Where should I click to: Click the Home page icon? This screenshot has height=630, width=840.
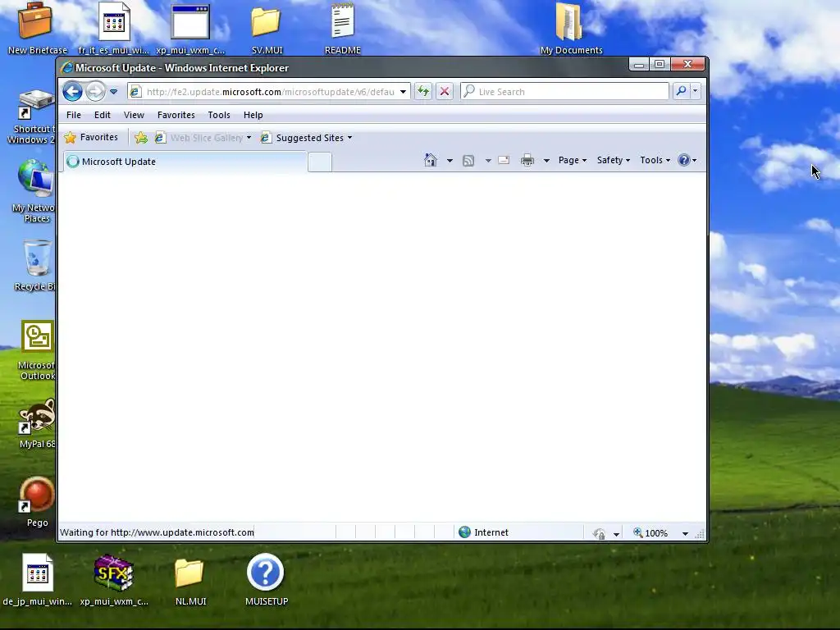(x=430, y=160)
